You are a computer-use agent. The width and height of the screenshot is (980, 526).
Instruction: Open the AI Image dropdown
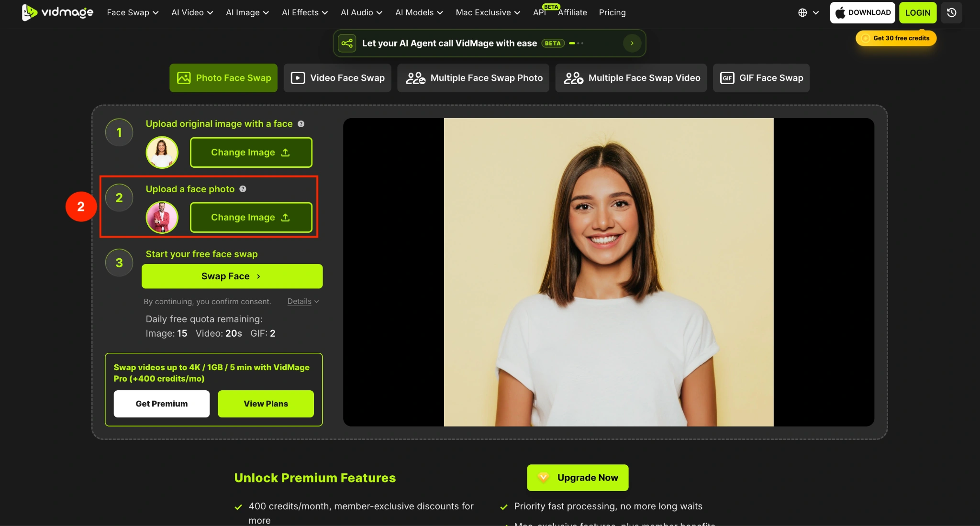point(247,13)
